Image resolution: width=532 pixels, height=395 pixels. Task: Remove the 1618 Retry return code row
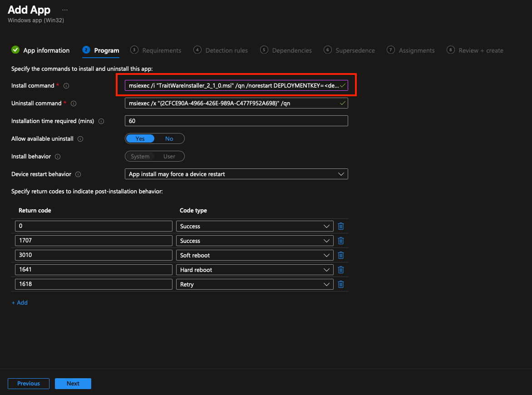[341, 284]
